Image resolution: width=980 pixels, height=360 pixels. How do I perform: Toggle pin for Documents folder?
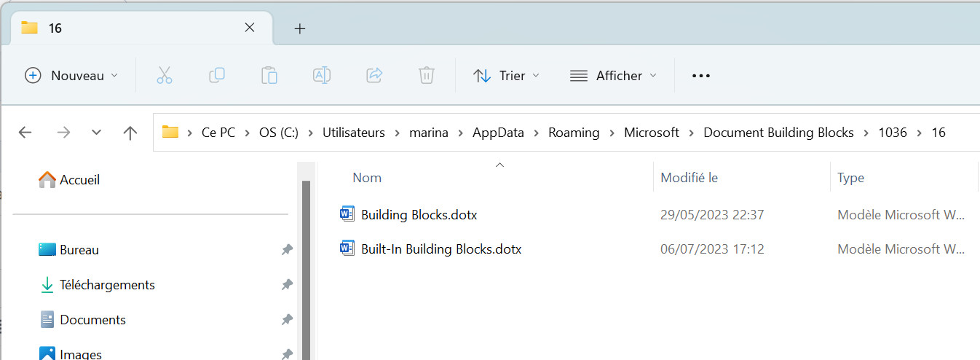coord(287,320)
